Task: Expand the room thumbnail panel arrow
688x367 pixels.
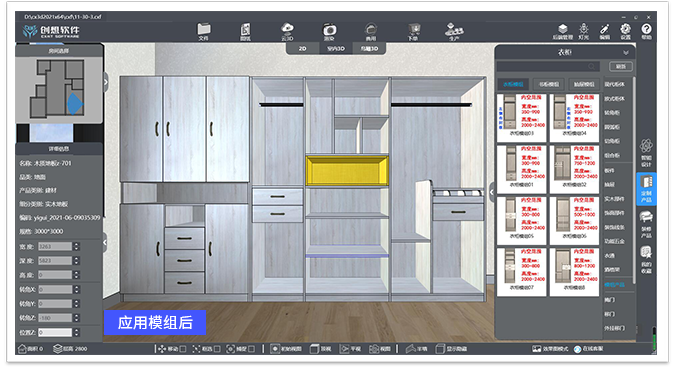Action: 106,82
